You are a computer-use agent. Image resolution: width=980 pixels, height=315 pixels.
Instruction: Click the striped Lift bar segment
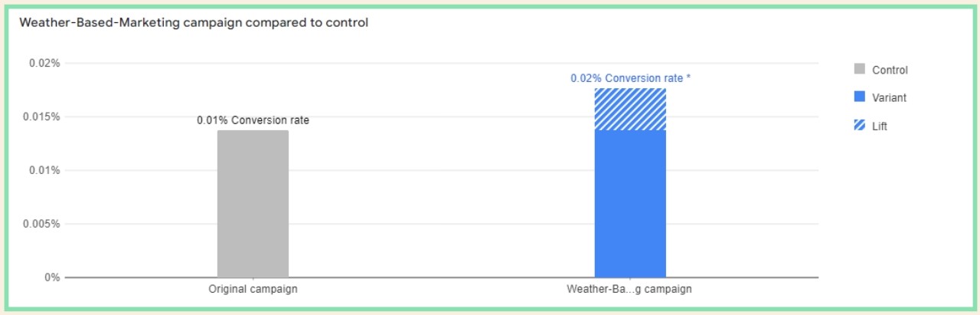pos(630,109)
